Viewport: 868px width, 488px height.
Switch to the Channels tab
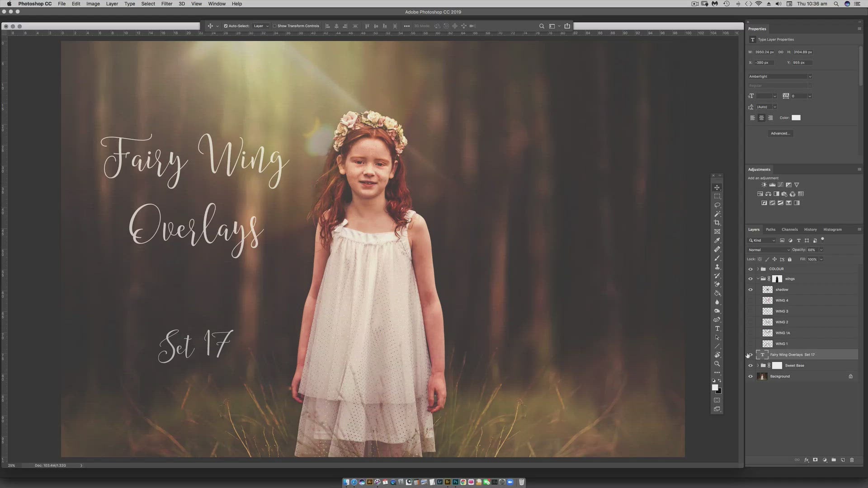(789, 230)
